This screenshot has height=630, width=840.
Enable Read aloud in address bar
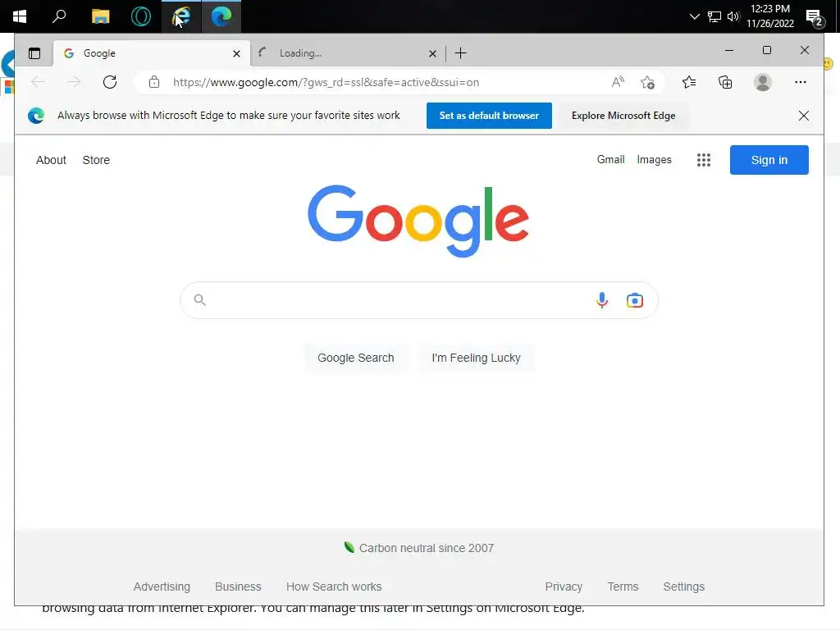point(618,82)
